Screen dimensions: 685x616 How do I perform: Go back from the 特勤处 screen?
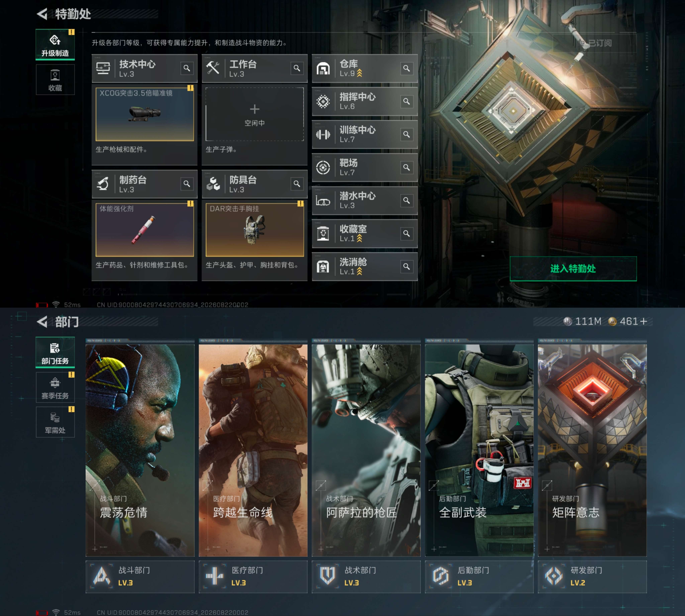tap(42, 14)
